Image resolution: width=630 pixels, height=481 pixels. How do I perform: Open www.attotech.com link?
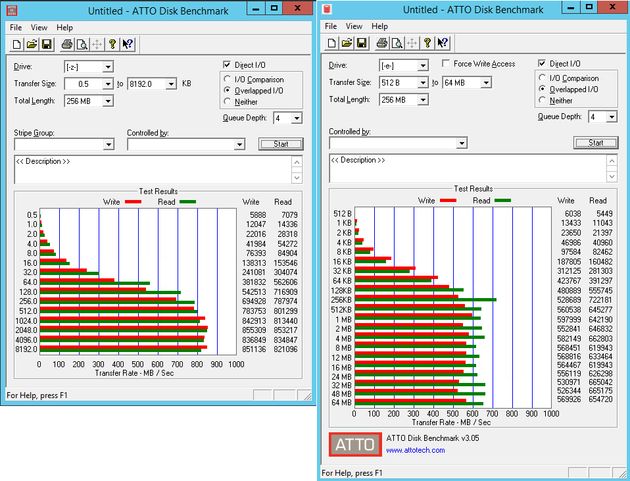coord(415,450)
